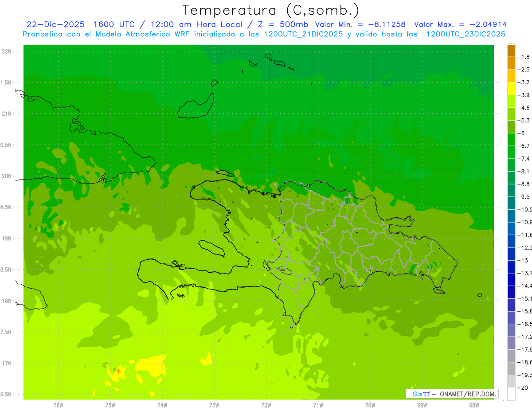Click the 'Valor Min. = -8.11258' value
Viewport: 532px width, 411px height.
tap(360, 24)
